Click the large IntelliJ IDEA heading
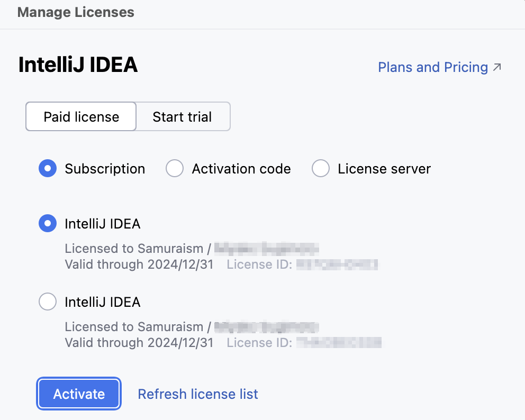Image resolution: width=525 pixels, height=420 pixels. [x=78, y=65]
